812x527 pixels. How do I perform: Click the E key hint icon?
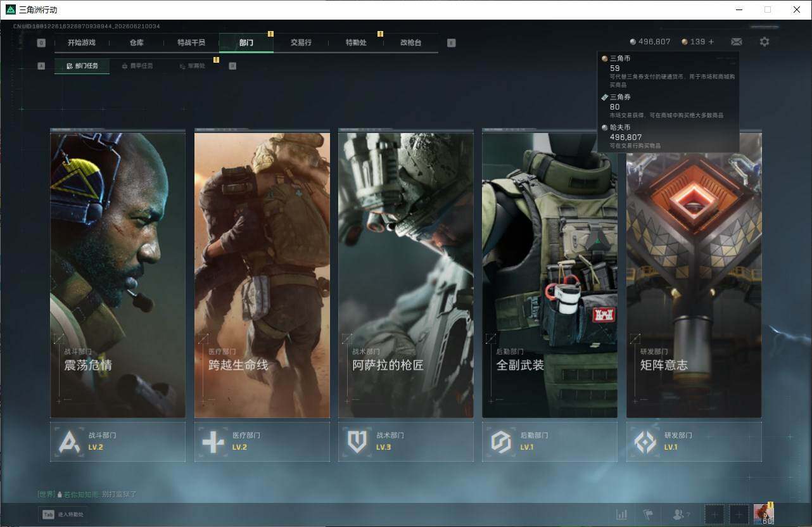coord(451,43)
